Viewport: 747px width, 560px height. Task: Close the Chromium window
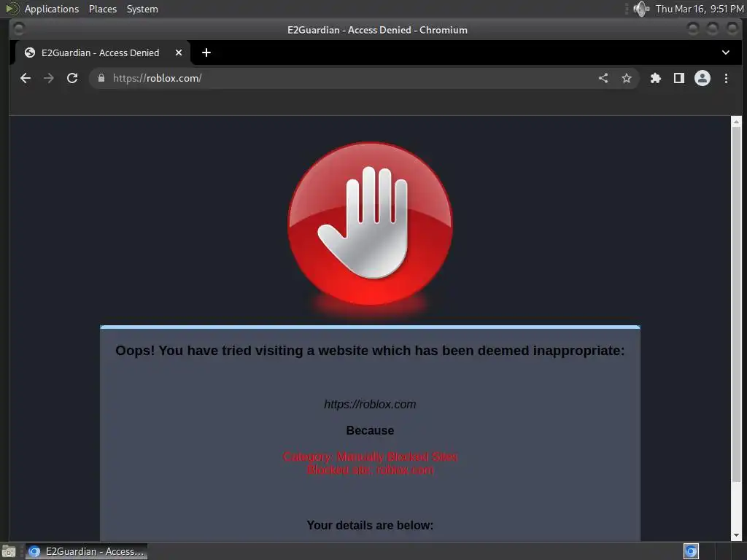pos(732,29)
